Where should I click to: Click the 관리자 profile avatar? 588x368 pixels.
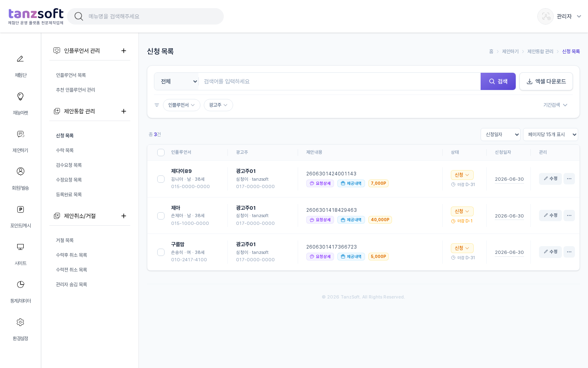coord(546,16)
